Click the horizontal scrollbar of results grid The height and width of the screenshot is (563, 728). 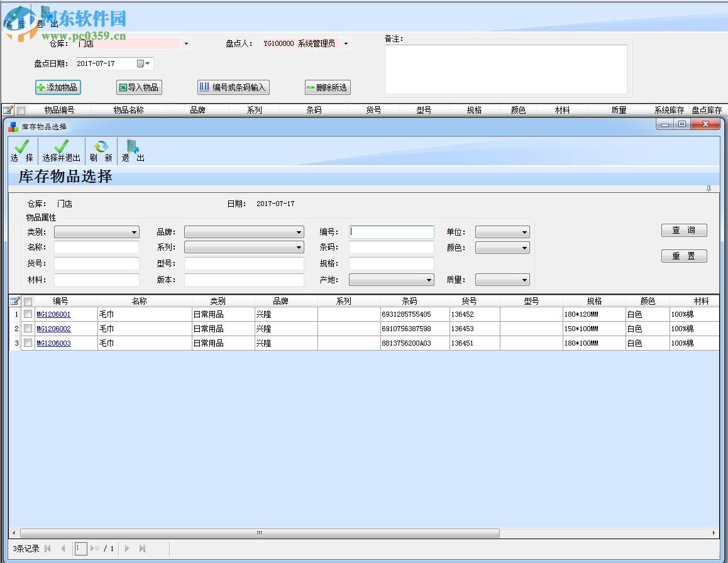point(259,533)
